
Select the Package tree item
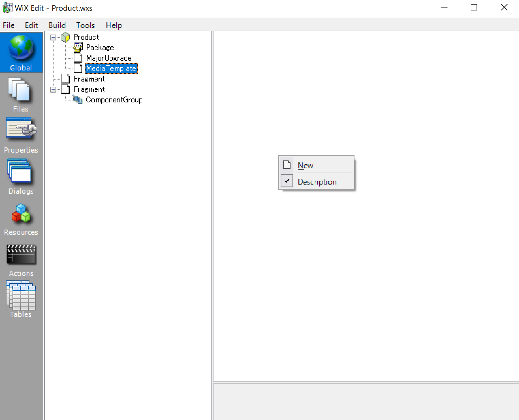click(100, 48)
